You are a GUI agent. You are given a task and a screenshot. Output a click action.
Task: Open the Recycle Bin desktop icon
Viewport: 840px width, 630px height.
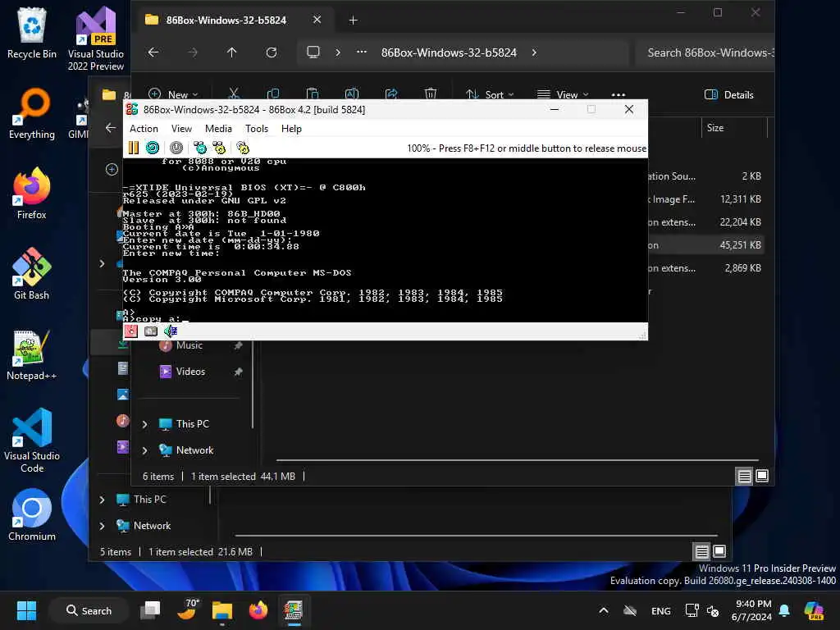click(32, 33)
